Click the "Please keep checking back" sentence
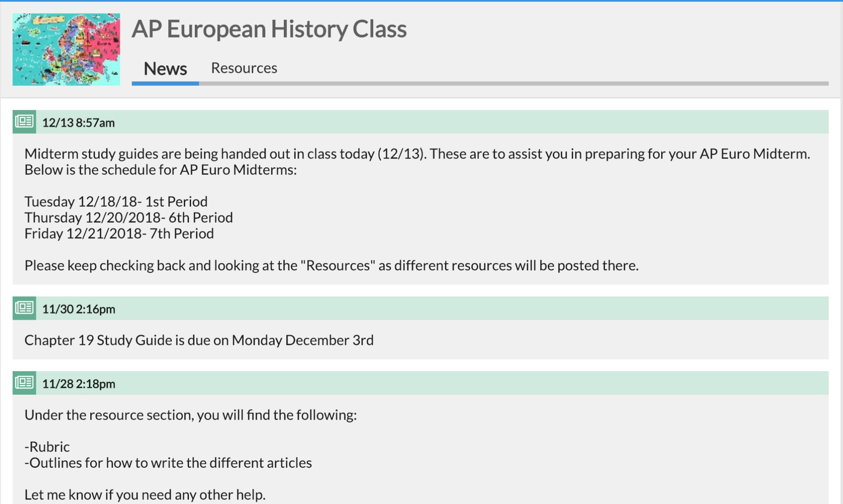The height and width of the screenshot is (504, 843). click(331, 265)
